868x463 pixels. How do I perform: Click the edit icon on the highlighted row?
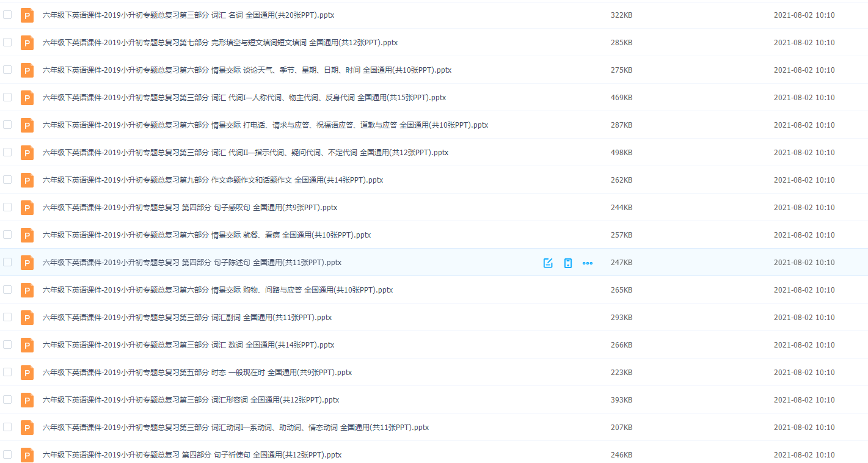pos(548,263)
